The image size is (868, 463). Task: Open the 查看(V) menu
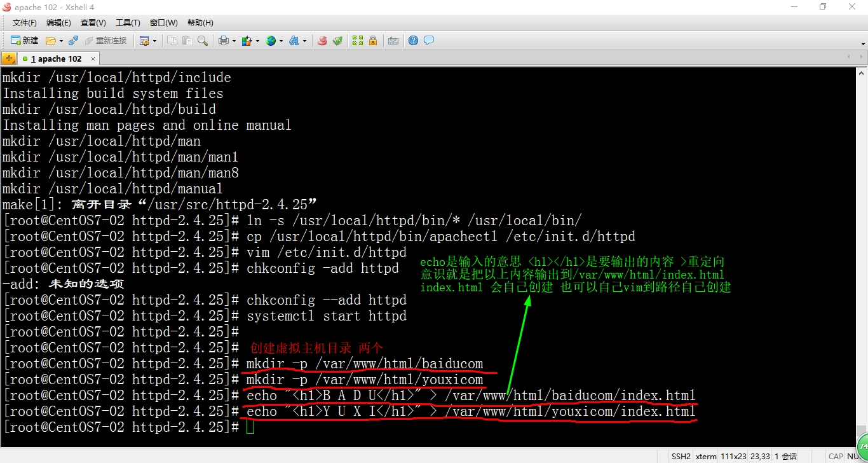93,23
